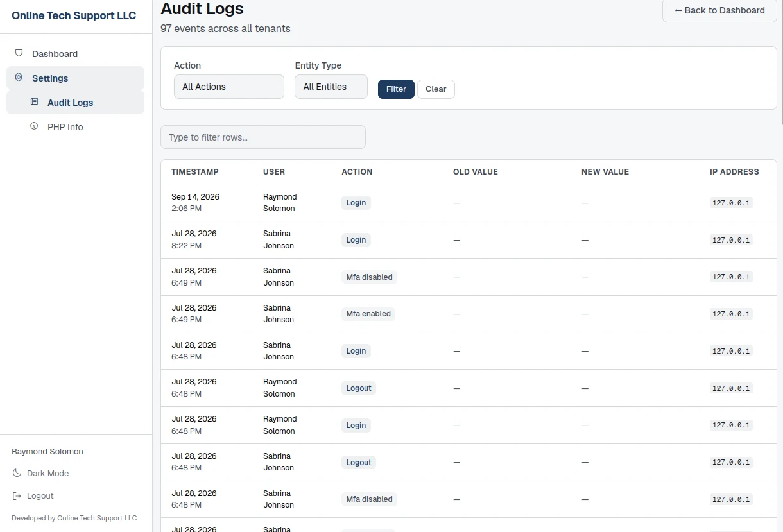Viewport: 783px width, 532px height.
Task: Click the Dark Mode moon icon
Action: pos(17,473)
